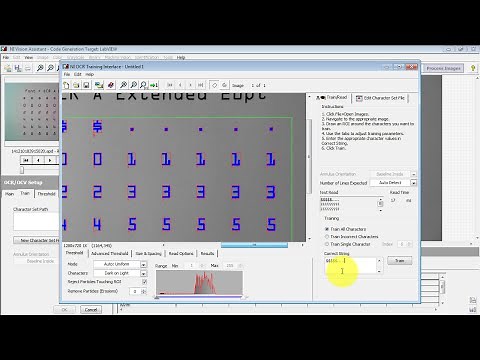Open Edit menu in OCR Training Interface
This screenshot has width=480, height=360.
(x=77, y=74)
